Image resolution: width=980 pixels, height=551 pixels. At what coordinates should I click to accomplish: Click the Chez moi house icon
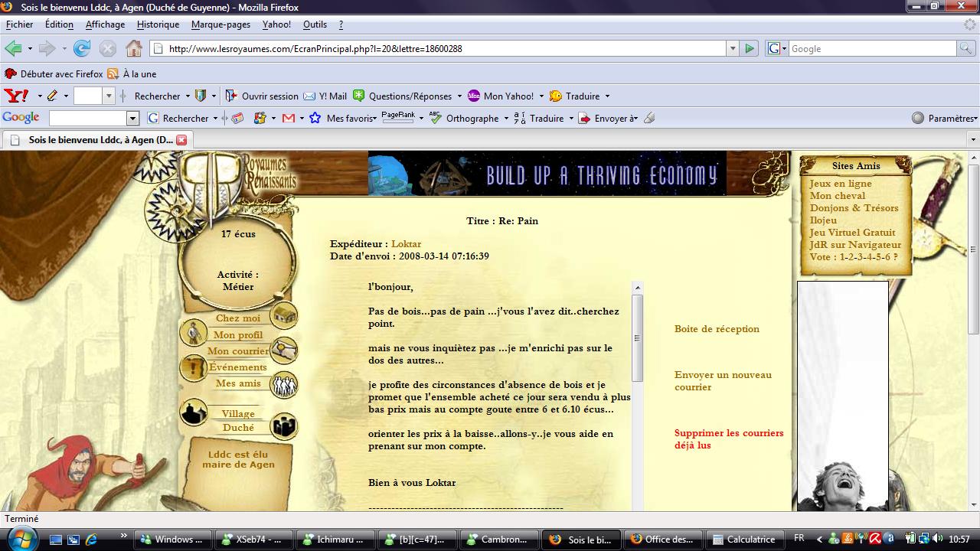click(284, 315)
